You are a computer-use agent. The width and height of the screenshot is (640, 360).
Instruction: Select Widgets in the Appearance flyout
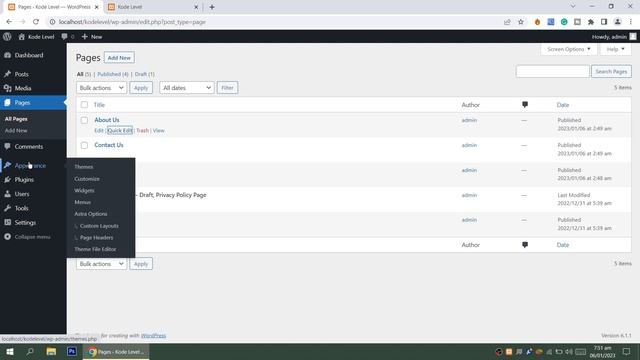click(84, 191)
